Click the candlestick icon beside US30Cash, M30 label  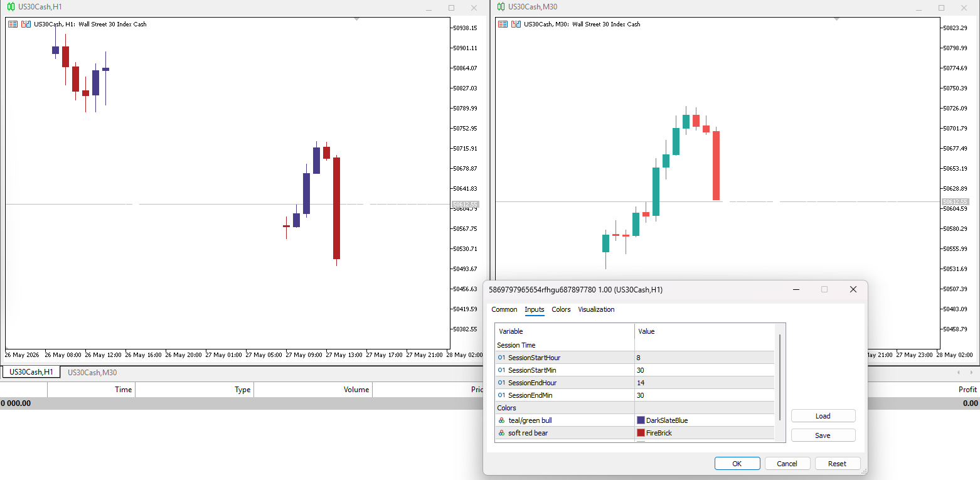click(x=516, y=24)
